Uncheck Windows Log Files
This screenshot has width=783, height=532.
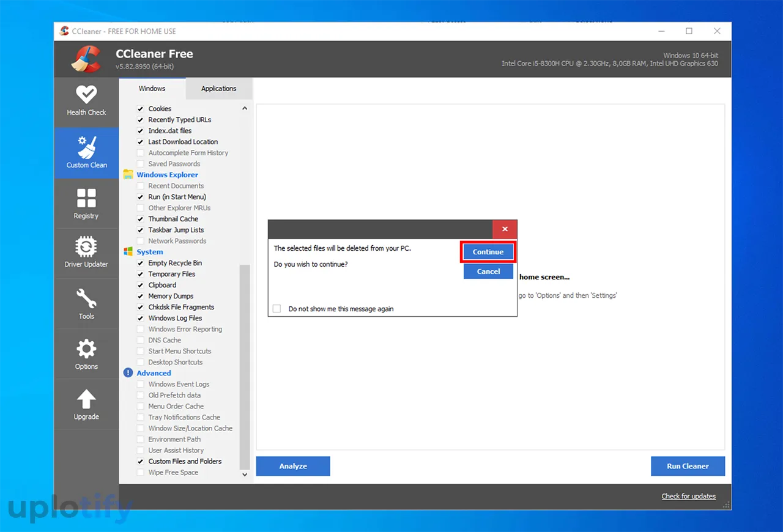pos(141,318)
